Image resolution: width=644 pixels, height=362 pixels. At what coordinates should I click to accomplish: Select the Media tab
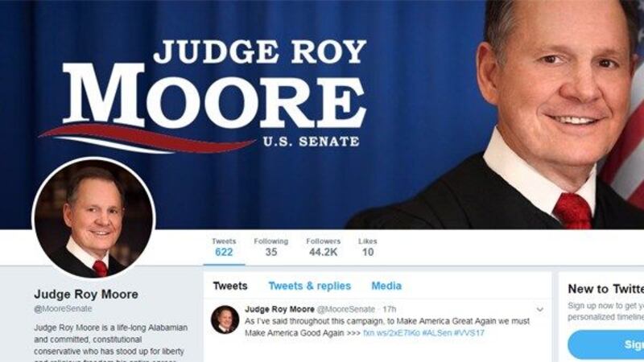pos(386,286)
